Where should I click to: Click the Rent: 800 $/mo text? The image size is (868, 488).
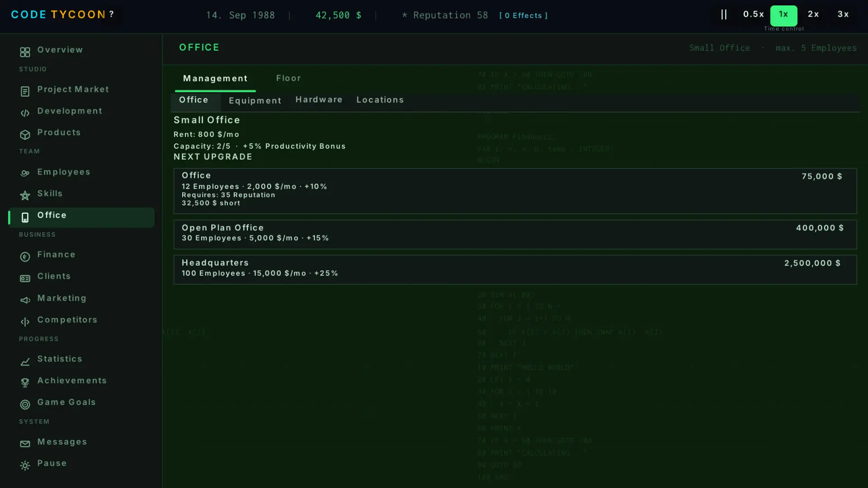(207, 135)
